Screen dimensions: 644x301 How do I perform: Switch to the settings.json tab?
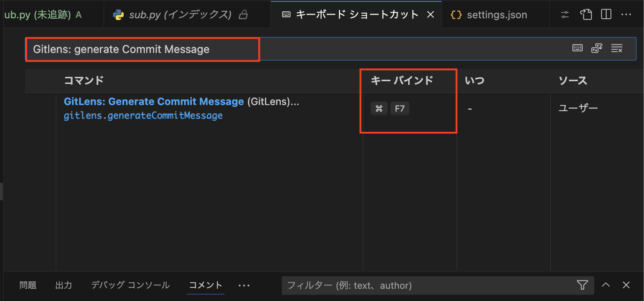click(x=495, y=15)
